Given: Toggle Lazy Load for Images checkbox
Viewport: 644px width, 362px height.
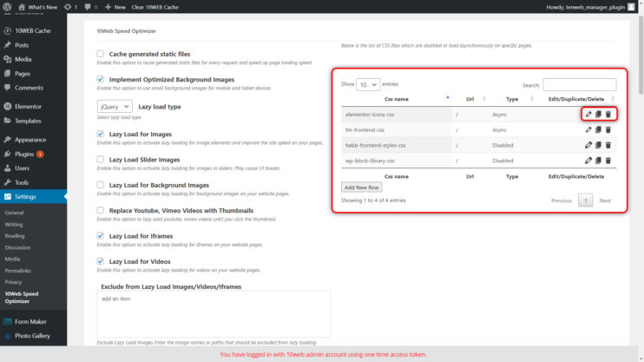Looking at the screenshot, I should click(x=100, y=134).
